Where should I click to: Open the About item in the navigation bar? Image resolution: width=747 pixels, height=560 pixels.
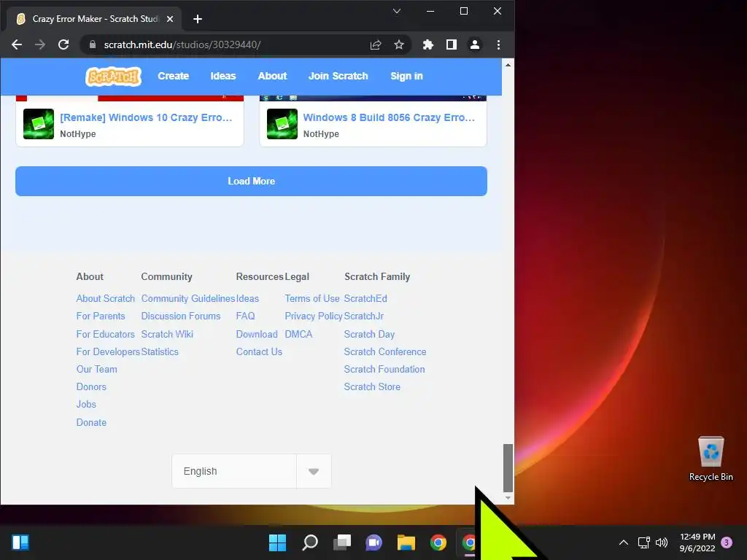tap(273, 76)
